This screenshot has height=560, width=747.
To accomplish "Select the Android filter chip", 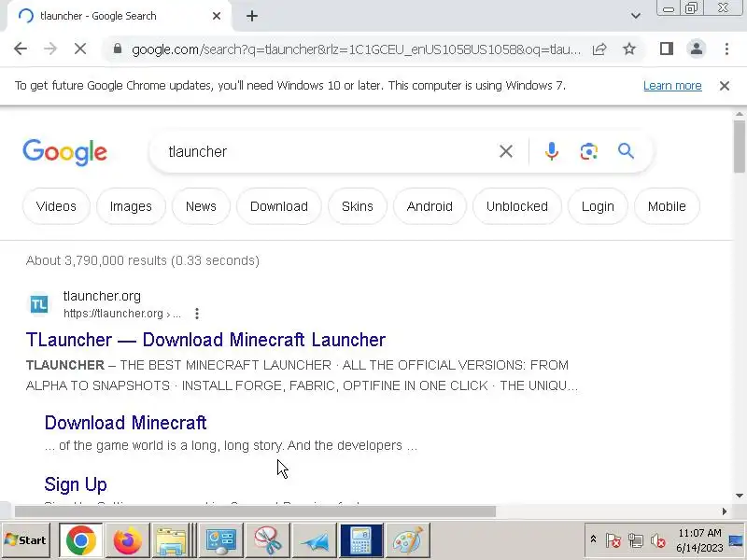I will [430, 206].
